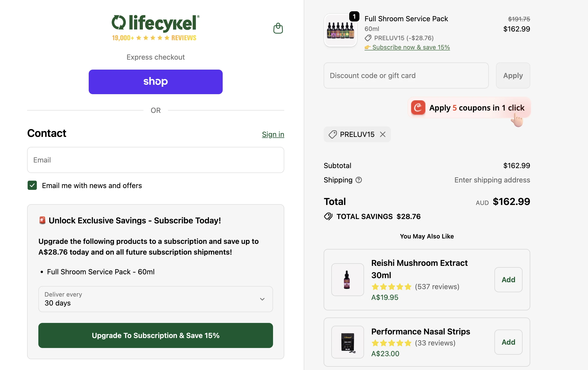Click the Reishi 537 reviews star rating
The height and width of the screenshot is (370, 588).
pyautogui.click(x=415, y=287)
